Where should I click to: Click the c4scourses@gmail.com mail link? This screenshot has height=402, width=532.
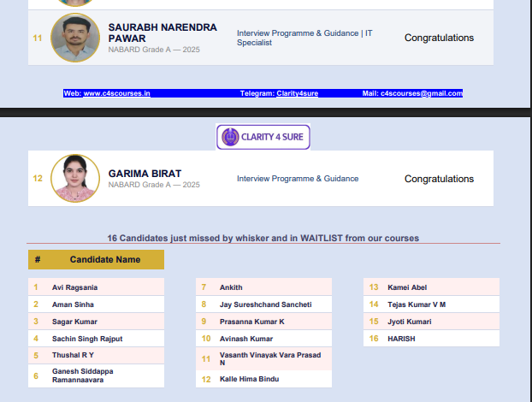(422, 93)
